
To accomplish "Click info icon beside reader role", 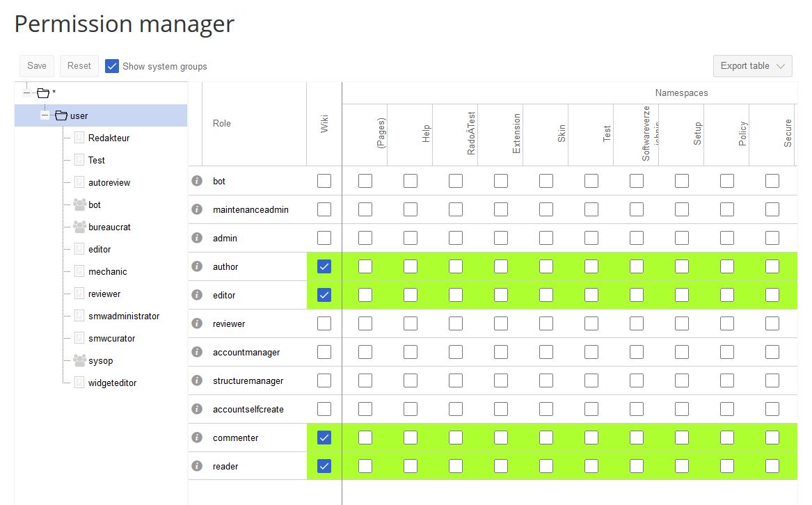I will click(197, 466).
